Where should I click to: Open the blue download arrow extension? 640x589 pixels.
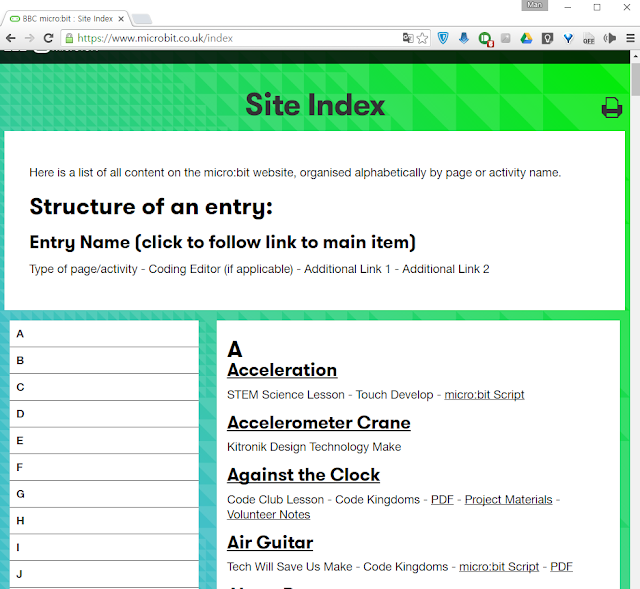coord(464,38)
